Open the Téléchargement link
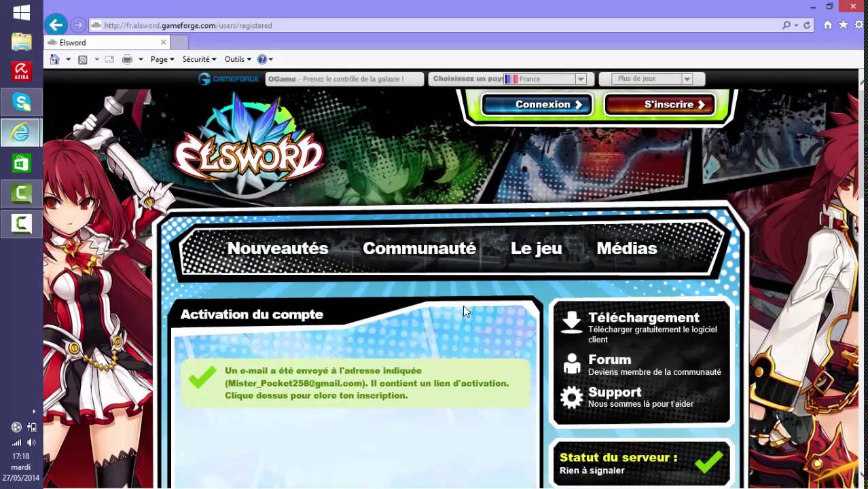This screenshot has width=868, height=489. tap(643, 317)
